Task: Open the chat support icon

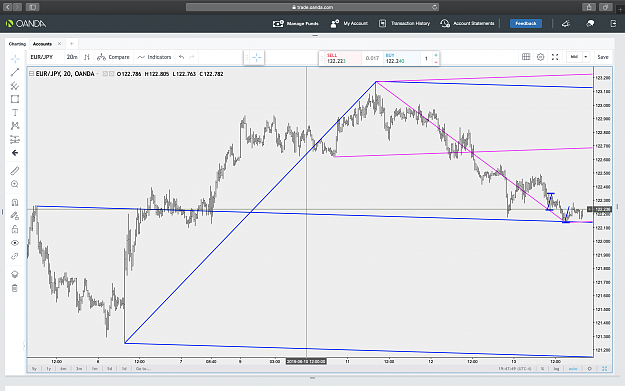Action: point(590,24)
